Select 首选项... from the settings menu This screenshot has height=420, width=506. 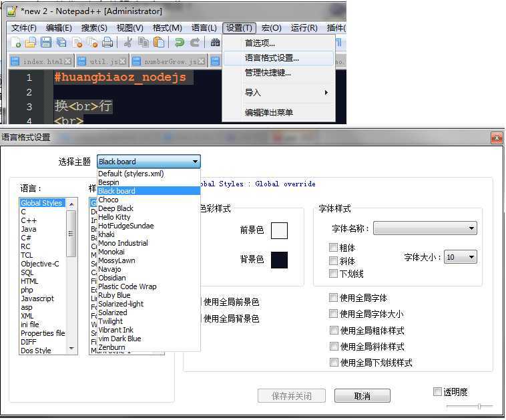279,43
